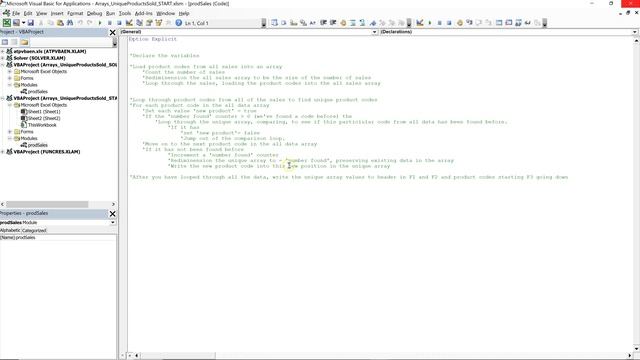Click the blue Help question mark icon
The image size is (640, 360).
[178, 23]
